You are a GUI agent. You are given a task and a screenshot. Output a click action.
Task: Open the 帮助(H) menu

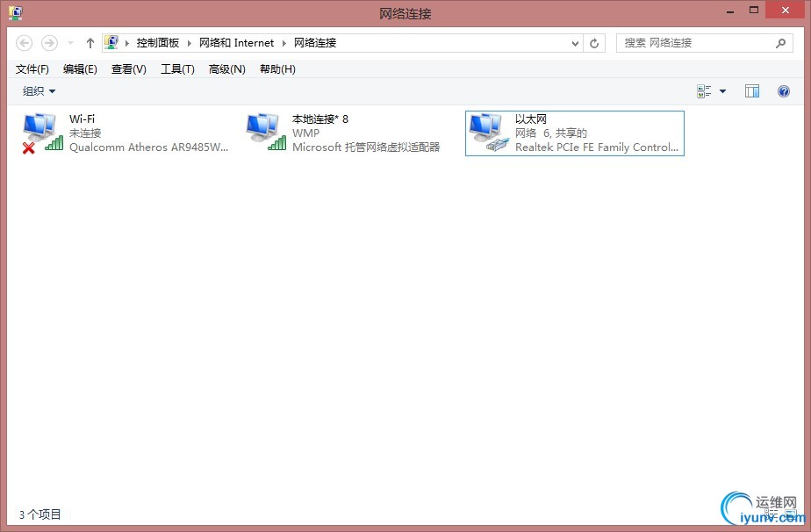[x=277, y=69]
